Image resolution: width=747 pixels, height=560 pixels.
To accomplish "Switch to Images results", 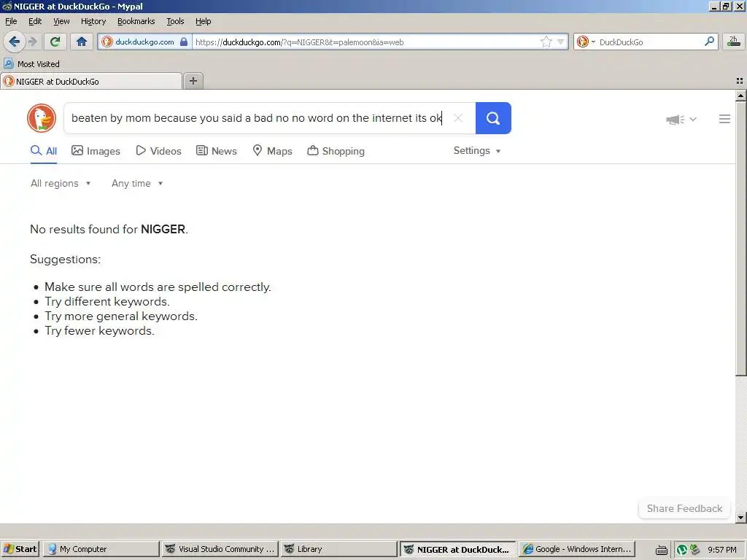I will (x=96, y=151).
